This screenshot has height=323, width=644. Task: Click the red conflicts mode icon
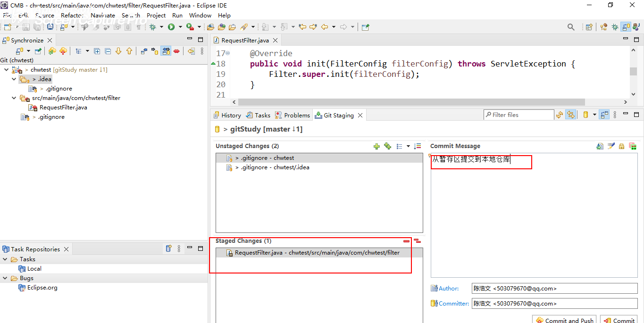[x=176, y=51]
